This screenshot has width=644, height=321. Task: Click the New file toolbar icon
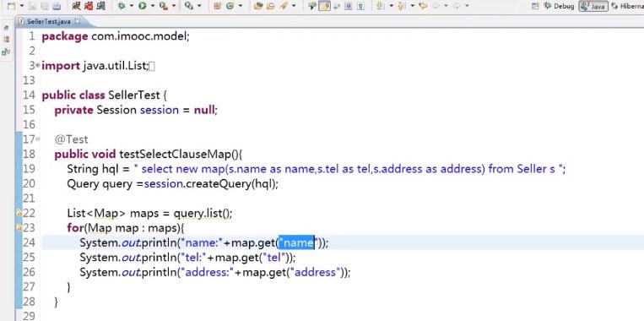coord(11,6)
